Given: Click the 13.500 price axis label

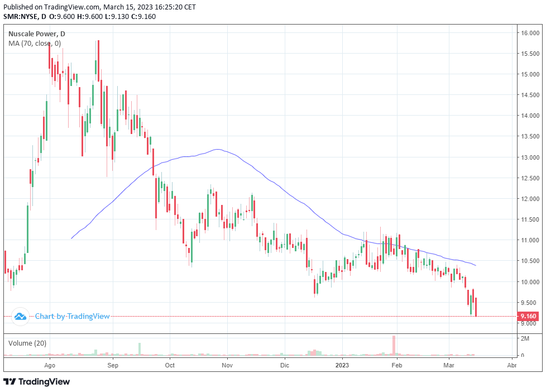Looking at the screenshot, I should click(530, 136).
